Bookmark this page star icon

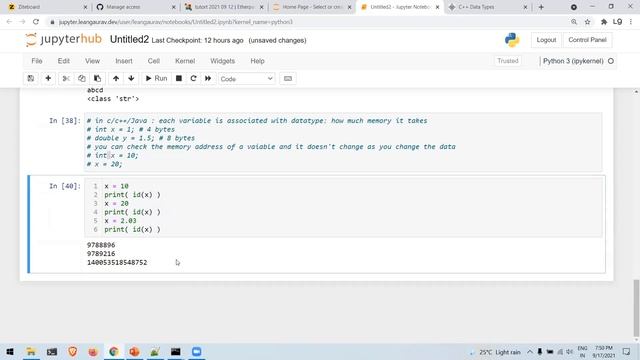point(588,22)
